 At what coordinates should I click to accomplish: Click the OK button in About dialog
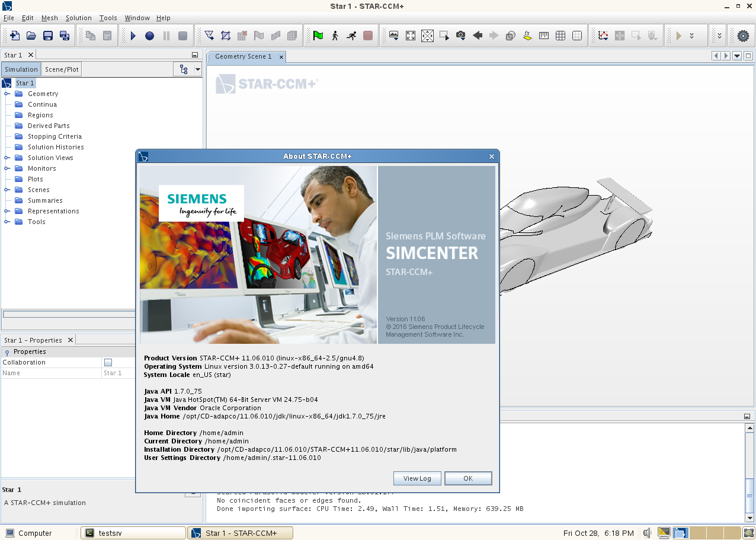[x=468, y=478]
